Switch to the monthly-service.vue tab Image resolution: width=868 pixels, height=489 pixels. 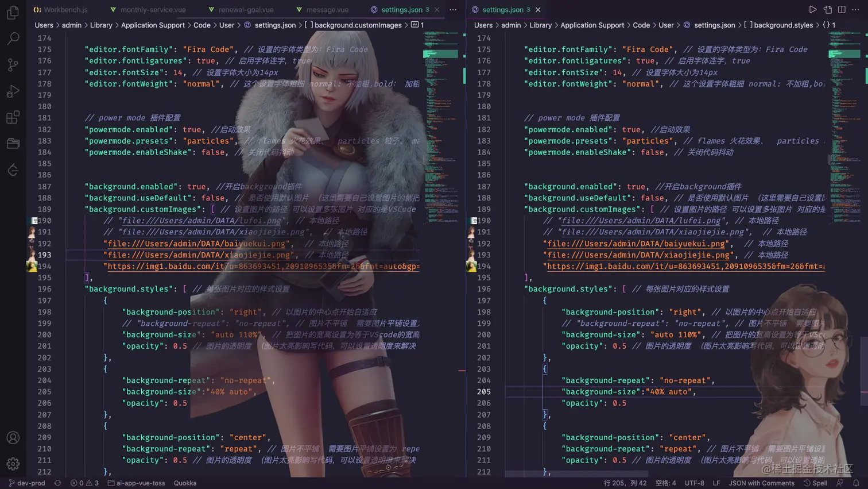[x=148, y=10]
